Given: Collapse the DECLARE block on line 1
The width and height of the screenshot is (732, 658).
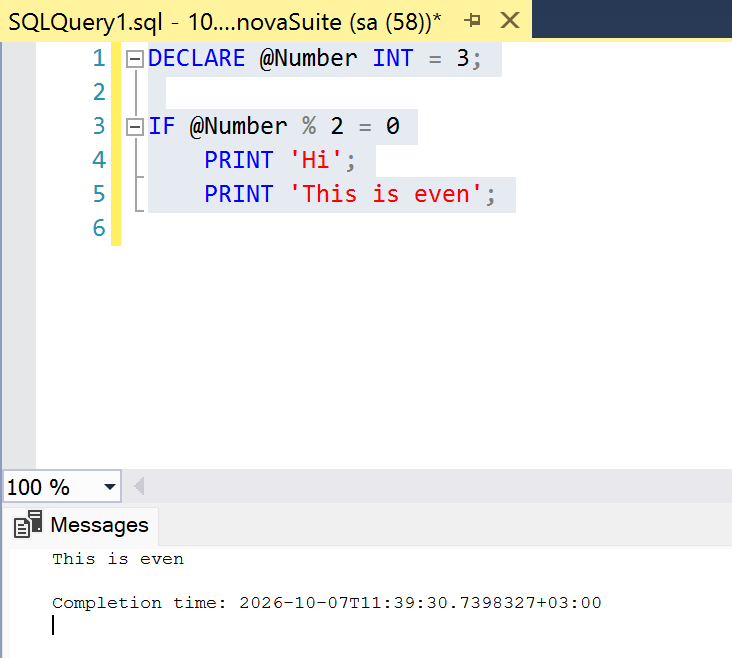Looking at the screenshot, I should click(x=135, y=59).
